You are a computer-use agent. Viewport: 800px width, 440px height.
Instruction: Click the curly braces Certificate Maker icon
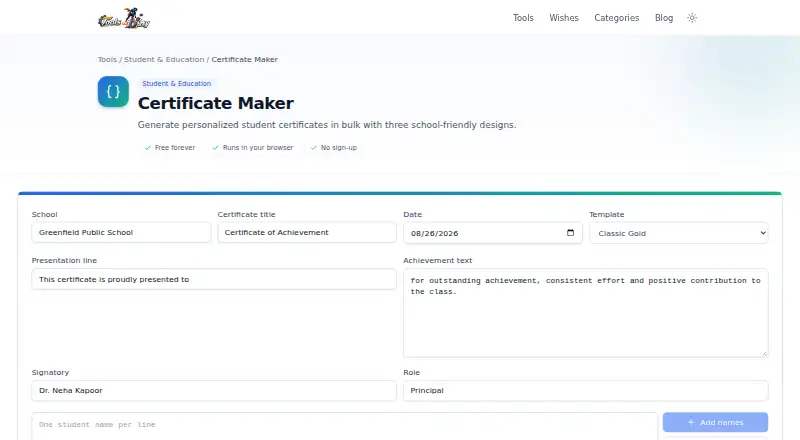click(x=113, y=91)
